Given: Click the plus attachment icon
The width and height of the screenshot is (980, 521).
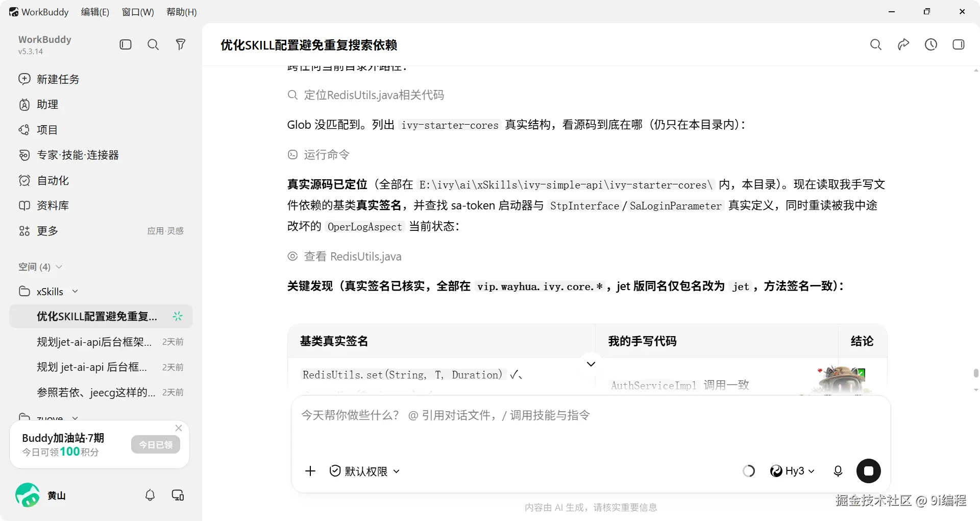Looking at the screenshot, I should tap(310, 471).
